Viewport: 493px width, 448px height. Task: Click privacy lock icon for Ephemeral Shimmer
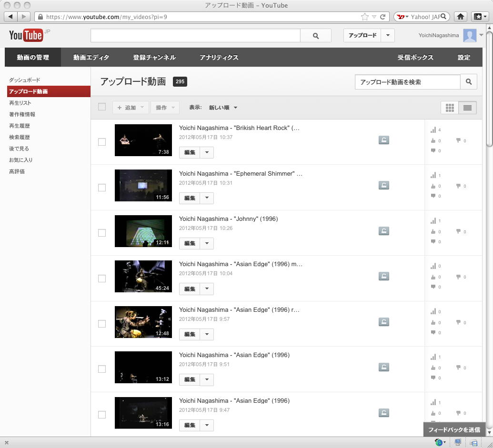tap(383, 185)
